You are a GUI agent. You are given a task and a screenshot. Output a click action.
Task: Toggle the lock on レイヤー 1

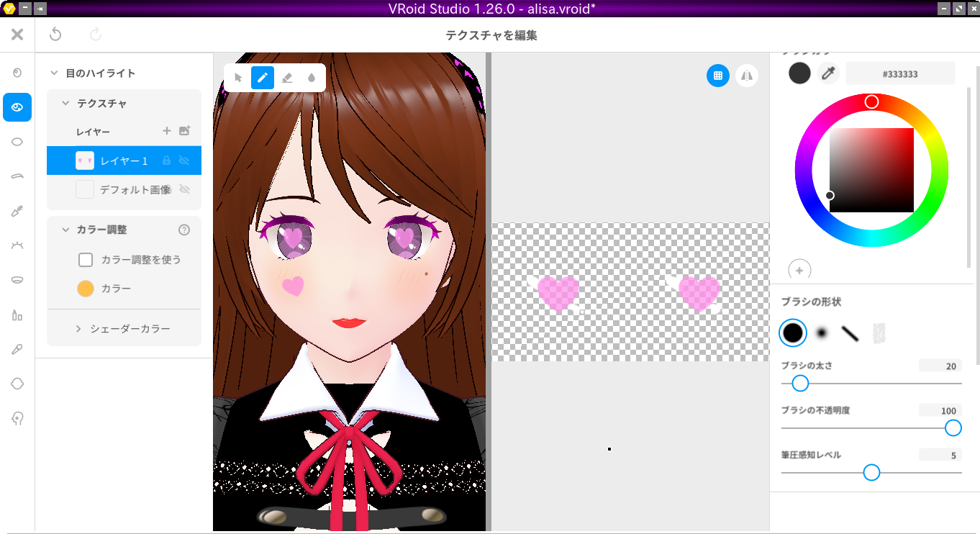coord(166,160)
